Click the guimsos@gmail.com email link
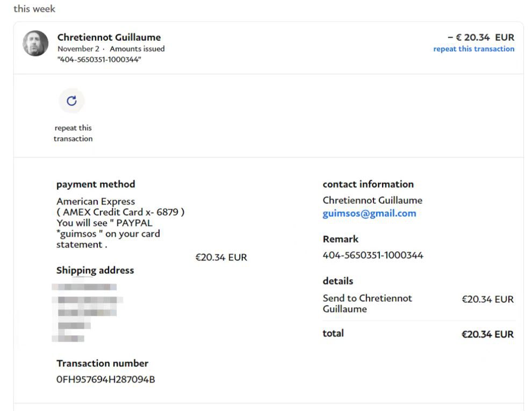 pyautogui.click(x=369, y=214)
